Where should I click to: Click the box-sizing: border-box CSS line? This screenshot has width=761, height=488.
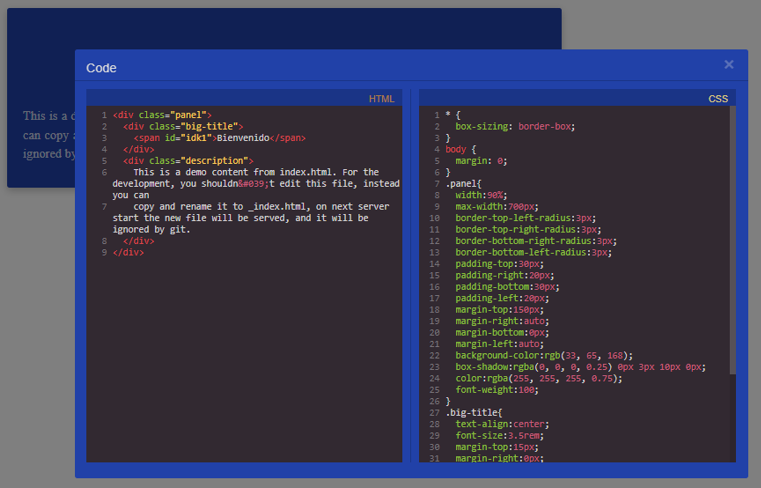pyautogui.click(x=514, y=127)
